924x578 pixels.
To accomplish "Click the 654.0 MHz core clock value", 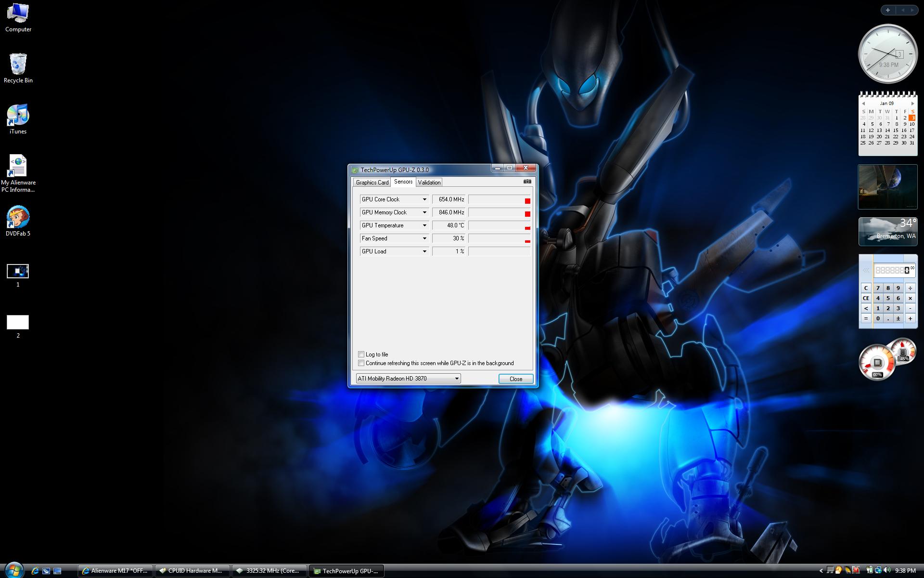I will pyautogui.click(x=449, y=199).
